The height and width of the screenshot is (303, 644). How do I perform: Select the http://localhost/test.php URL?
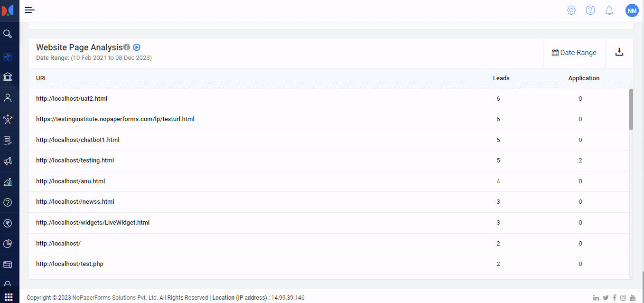click(70, 264)
